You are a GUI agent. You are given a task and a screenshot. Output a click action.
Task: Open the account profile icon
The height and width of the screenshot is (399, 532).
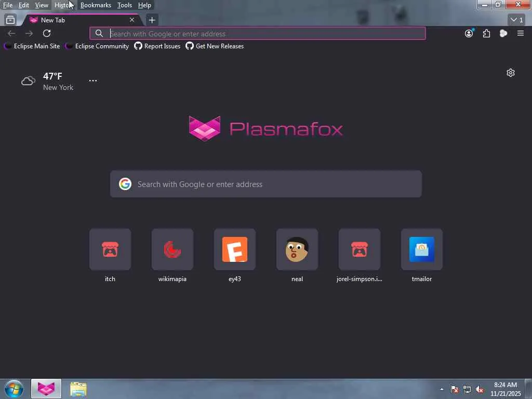469,33
